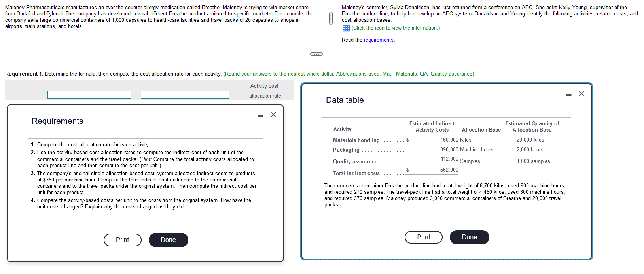
Task: Minimize the Data table dialog
Action: pos(568,94)
